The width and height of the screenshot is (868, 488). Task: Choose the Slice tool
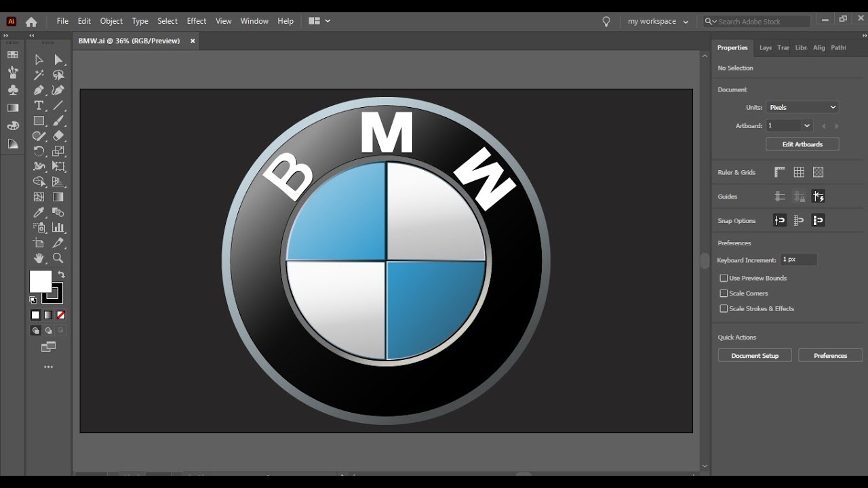click(58, 243)
